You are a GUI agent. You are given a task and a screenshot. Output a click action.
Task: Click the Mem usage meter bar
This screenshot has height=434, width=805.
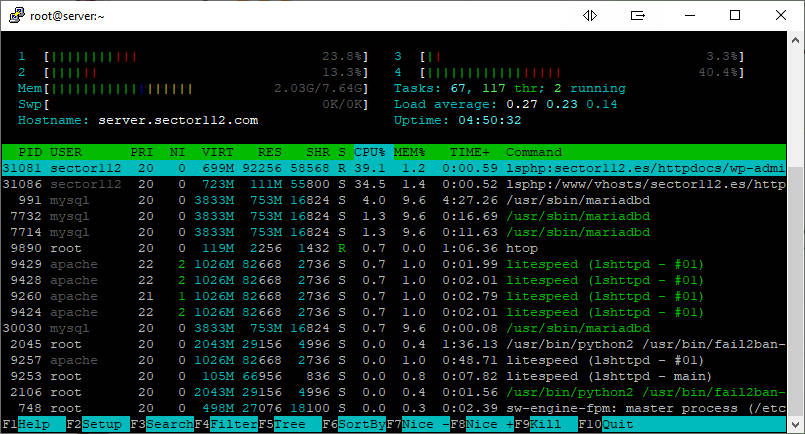[x=206, y=88]
